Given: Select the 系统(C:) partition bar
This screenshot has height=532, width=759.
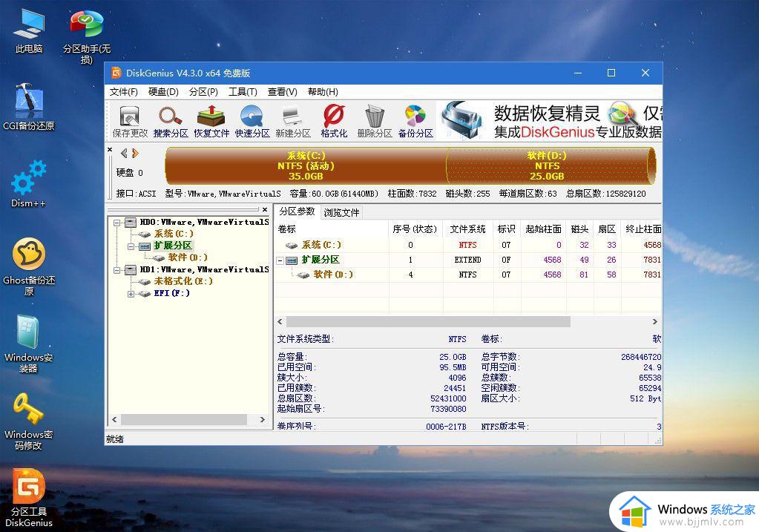Looking at the screenshot, I should point(306,166).
